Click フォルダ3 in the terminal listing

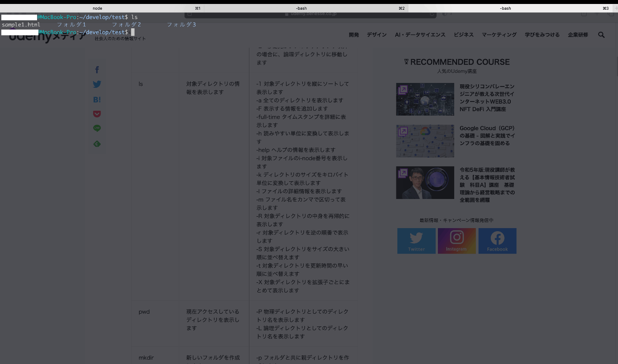(181, 25)
